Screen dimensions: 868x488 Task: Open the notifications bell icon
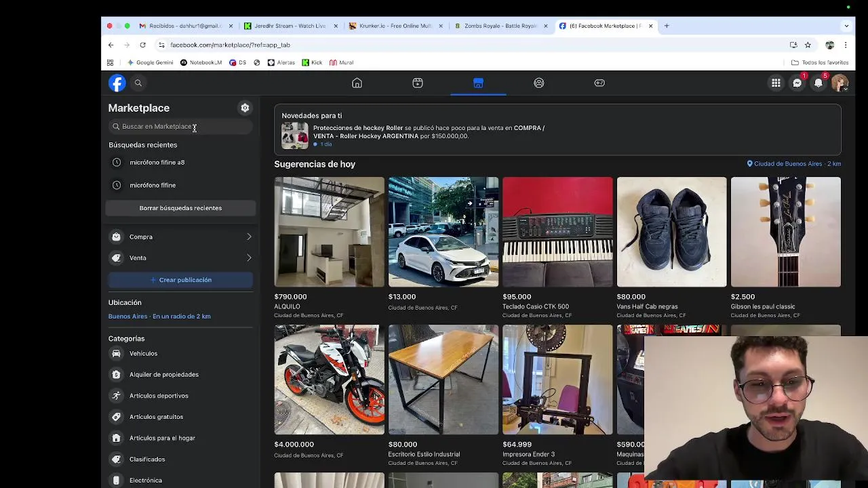818,83
